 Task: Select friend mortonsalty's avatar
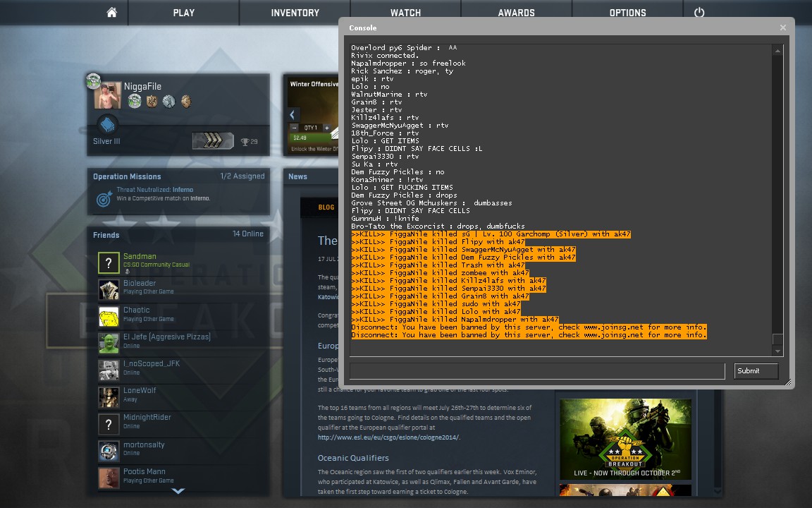(109, 451)
